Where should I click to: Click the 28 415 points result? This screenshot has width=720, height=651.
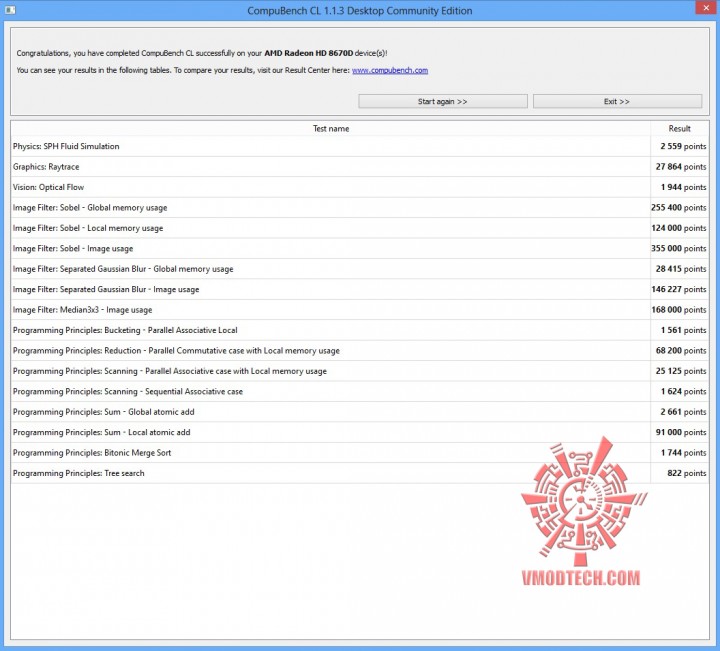click(x=681, y=269)
